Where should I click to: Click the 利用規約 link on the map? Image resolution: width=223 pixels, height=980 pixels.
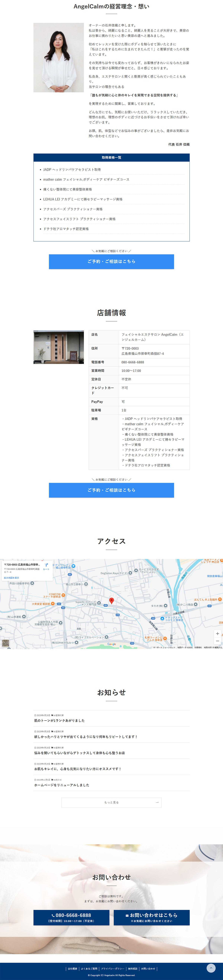click(198, 647)
